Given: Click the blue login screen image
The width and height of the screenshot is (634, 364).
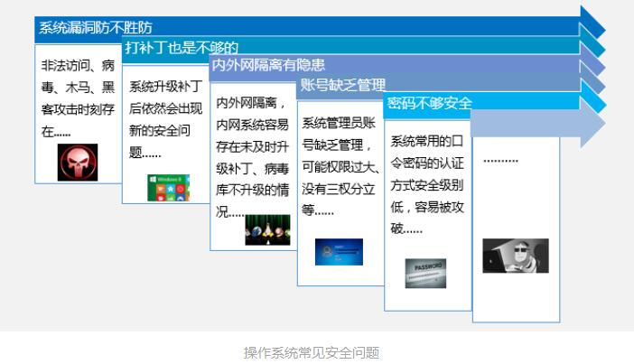Looking at the screenshot, I should click(339, 252).
